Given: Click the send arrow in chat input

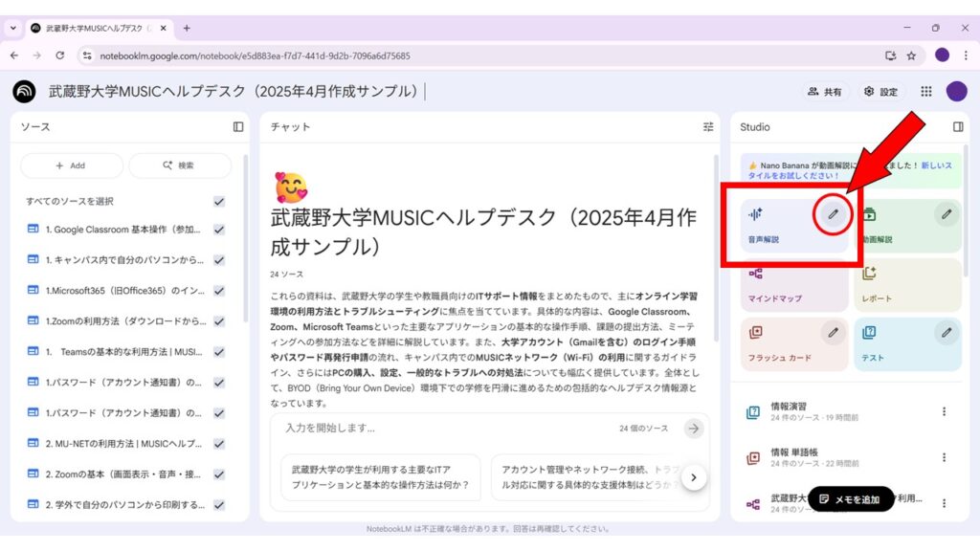Looking at the screenshot, I should [694, 429].
